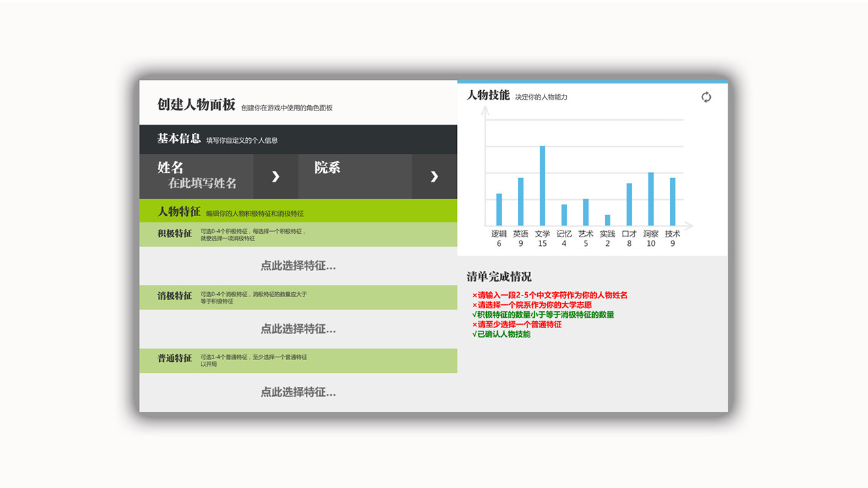Open the 院系 department selector
Viewport: 868px width, 488px height.
pos(354,176)
